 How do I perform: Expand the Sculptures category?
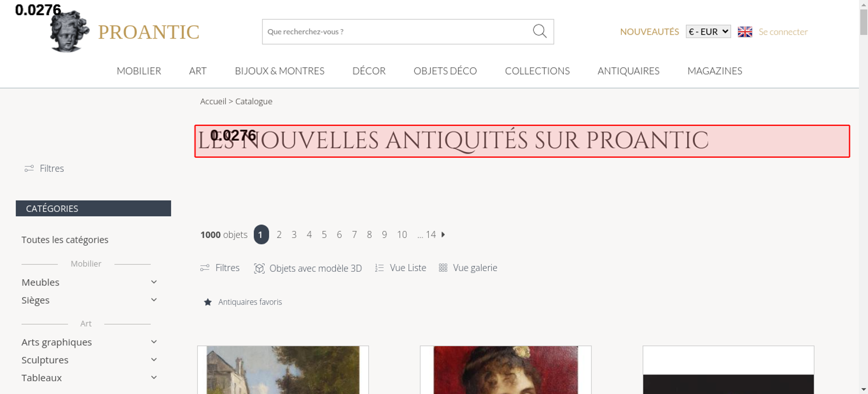click(154, 360)
